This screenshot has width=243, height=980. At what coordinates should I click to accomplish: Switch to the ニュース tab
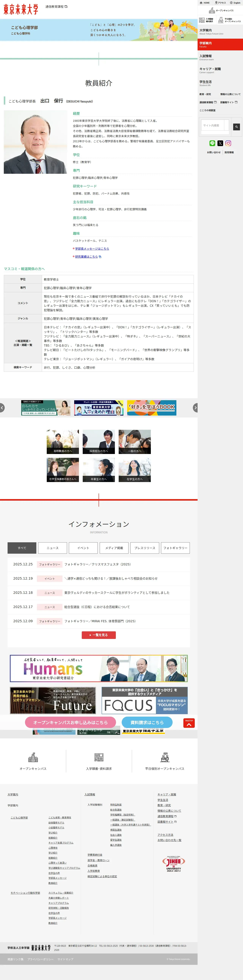52,548
